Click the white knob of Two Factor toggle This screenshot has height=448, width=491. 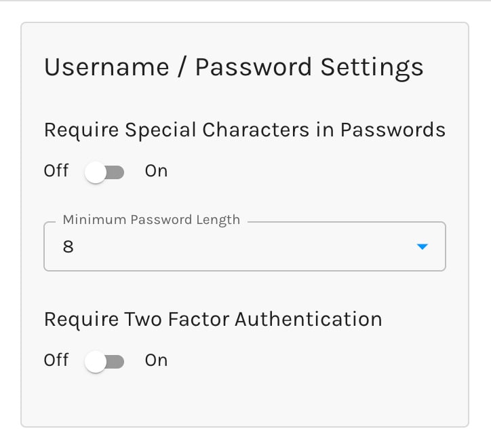click(x=96, y=362)
